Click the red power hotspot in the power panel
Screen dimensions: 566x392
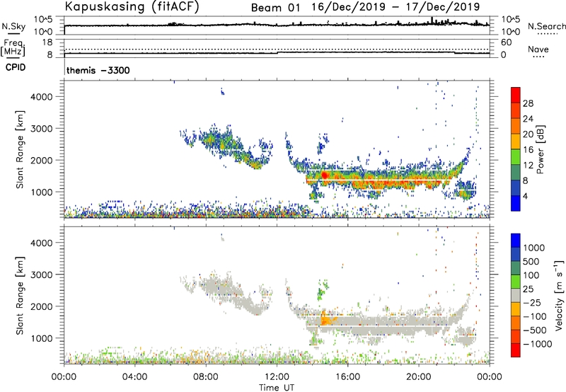tap(324, 175)
